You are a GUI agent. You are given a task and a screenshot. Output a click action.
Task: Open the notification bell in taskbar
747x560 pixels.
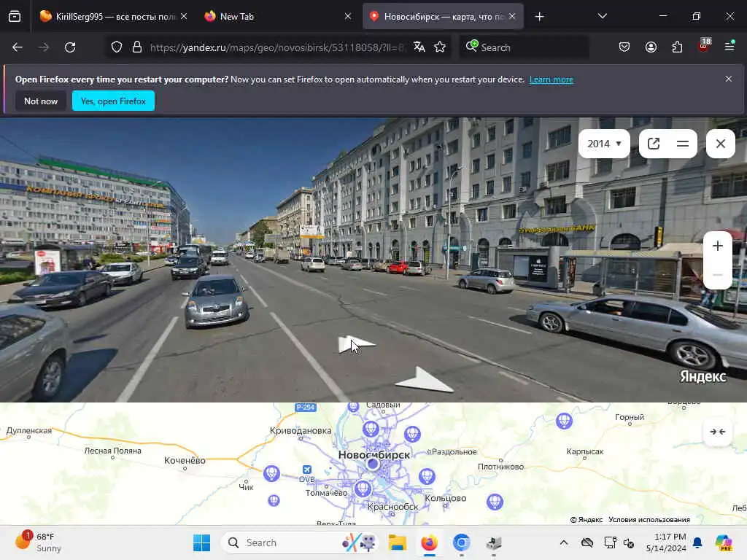(x=697, y=542)
